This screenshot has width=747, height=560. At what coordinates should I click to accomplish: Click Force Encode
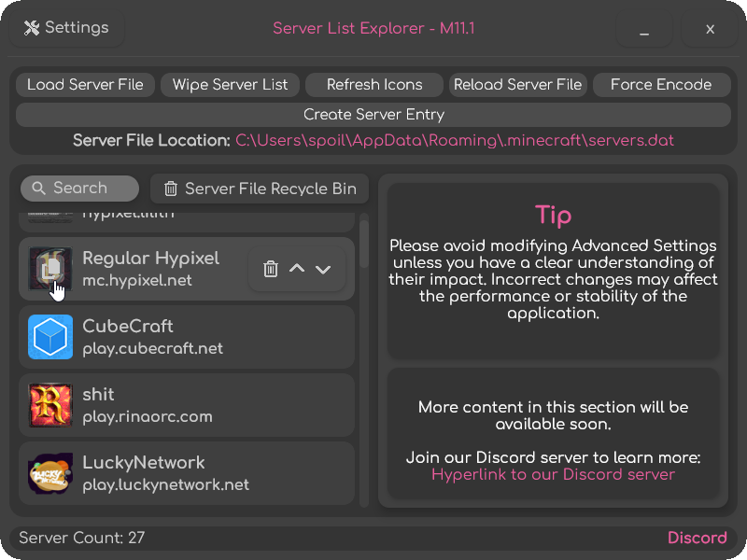661,85
